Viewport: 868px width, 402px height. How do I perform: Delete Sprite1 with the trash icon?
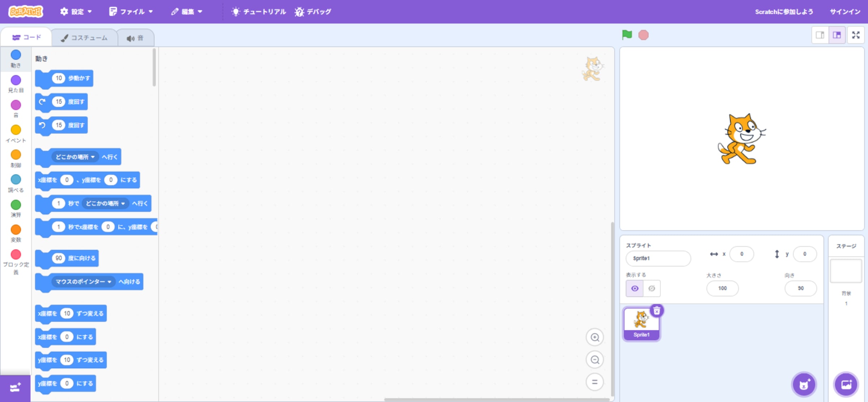[656, 311]
